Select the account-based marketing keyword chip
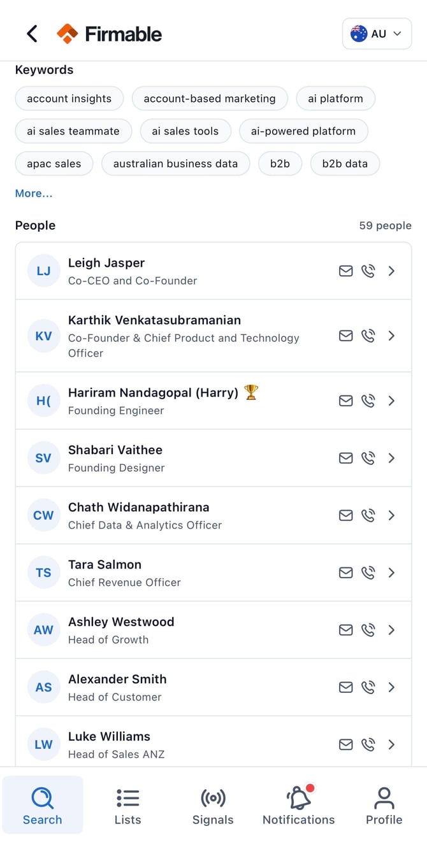427x868 pixels. tap(210, 99)
